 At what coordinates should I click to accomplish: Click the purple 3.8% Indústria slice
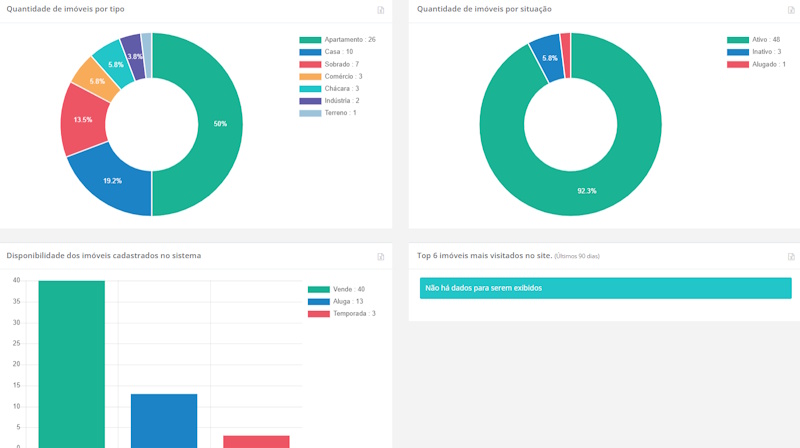click(x=134, y=56)
